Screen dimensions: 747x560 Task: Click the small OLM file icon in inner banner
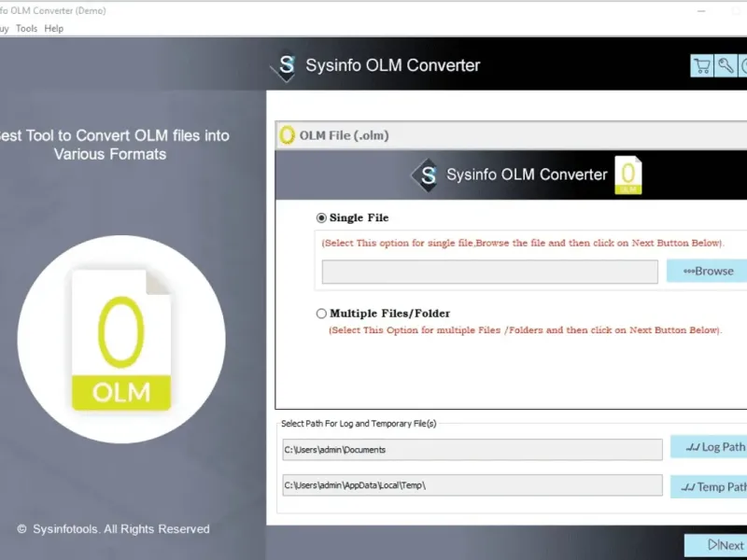pos(627,175)
